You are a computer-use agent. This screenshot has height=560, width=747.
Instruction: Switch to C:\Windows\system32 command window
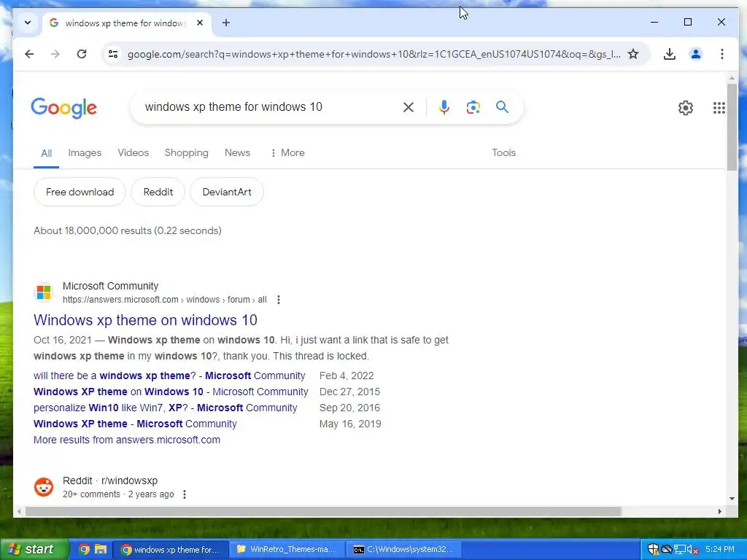(x=403, y=549)
